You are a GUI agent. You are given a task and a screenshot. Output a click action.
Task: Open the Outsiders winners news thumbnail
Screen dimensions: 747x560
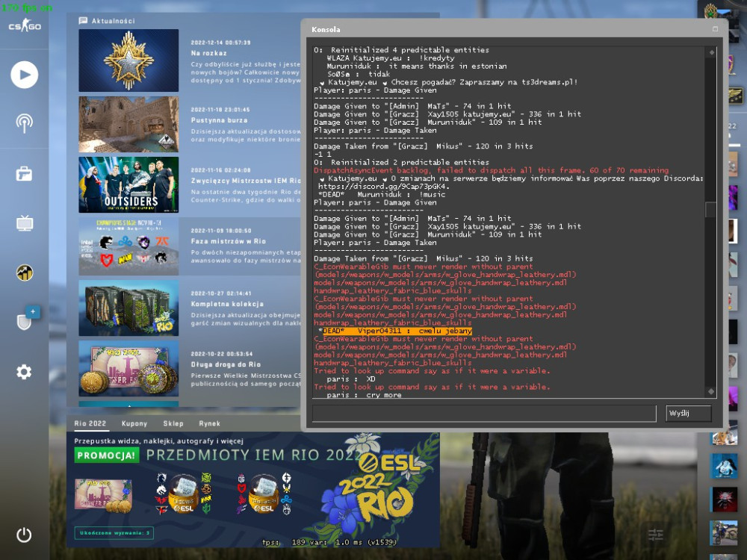pyautogui.click(x=128, y=184)
